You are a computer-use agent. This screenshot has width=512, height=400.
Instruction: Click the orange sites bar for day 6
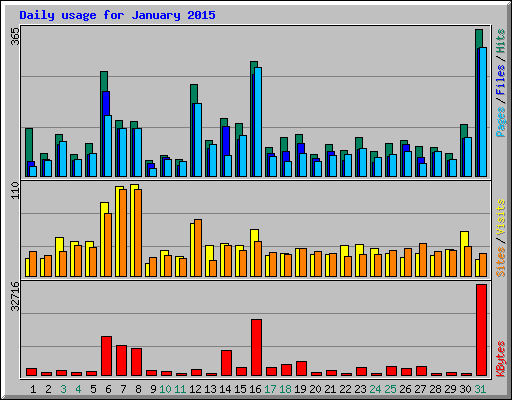pos(108,245)
